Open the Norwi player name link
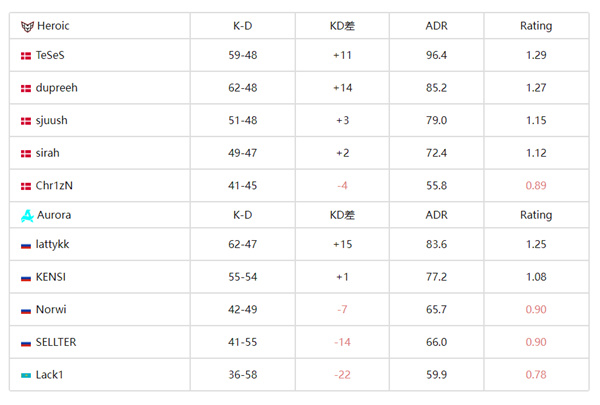600x405 pixels. 50,310
